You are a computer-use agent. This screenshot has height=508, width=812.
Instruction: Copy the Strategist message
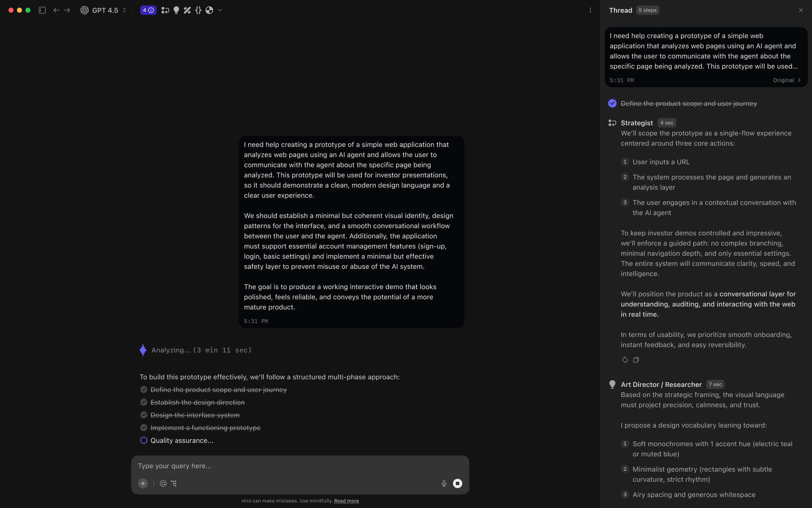tap(636, 360)
